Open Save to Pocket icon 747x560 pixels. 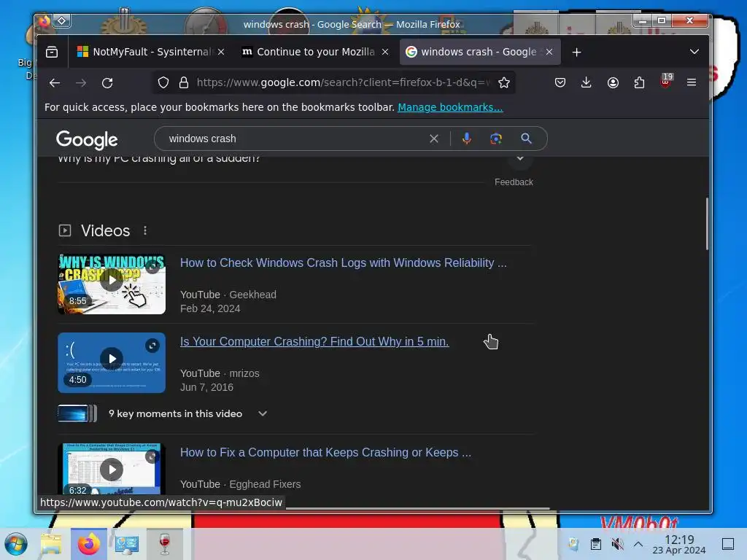click(560, 83)
